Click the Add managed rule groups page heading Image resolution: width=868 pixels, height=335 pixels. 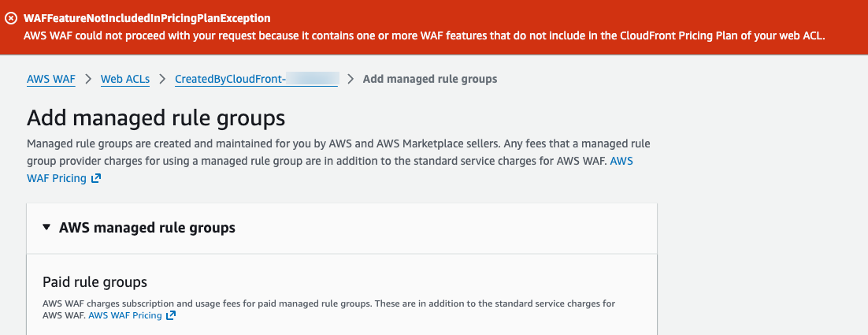coord(155,119)
